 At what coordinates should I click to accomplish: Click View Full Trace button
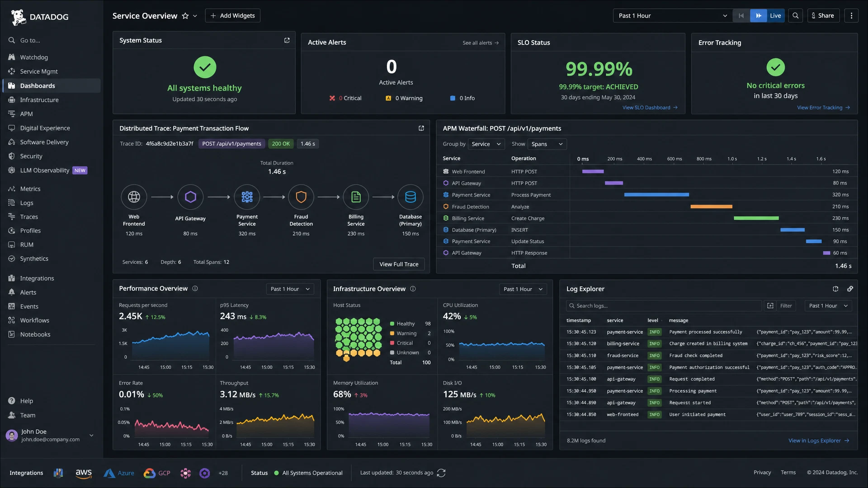399,264
